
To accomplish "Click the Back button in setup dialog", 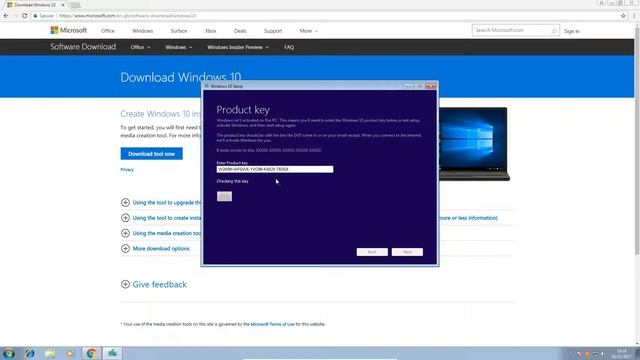I will point(372,252).
